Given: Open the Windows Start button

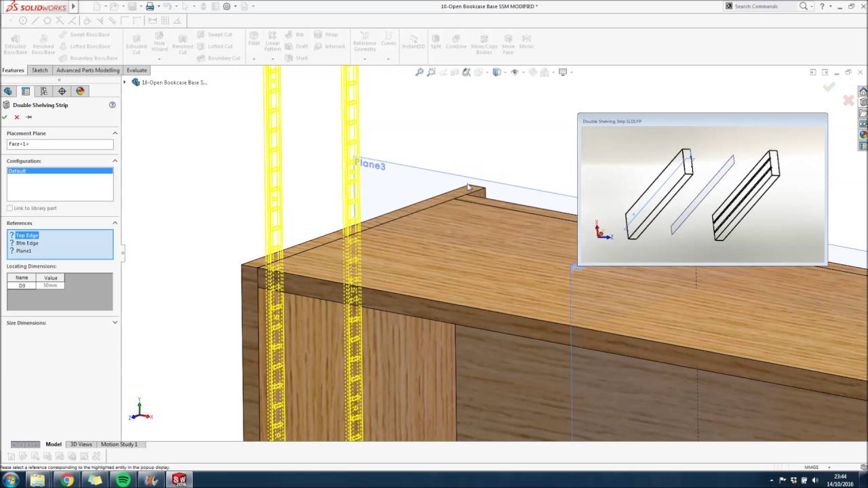Looking at the screenshot, I should (x=11, y=480).
